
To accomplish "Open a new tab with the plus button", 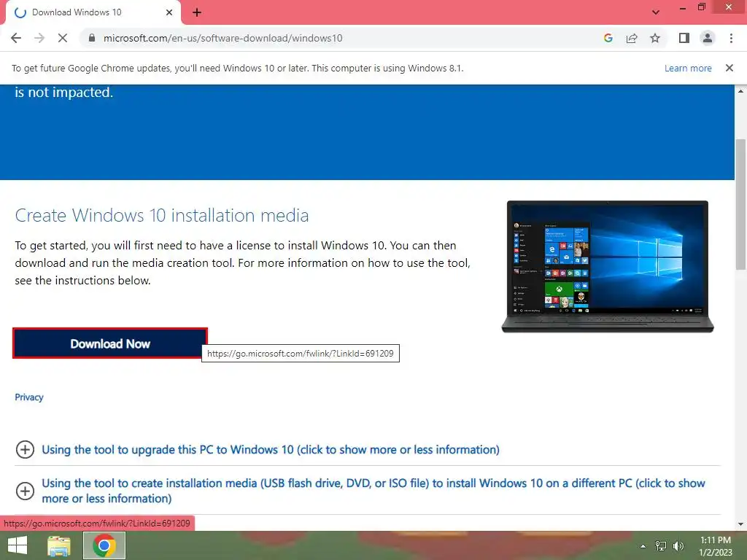I will tap(197, 12).
